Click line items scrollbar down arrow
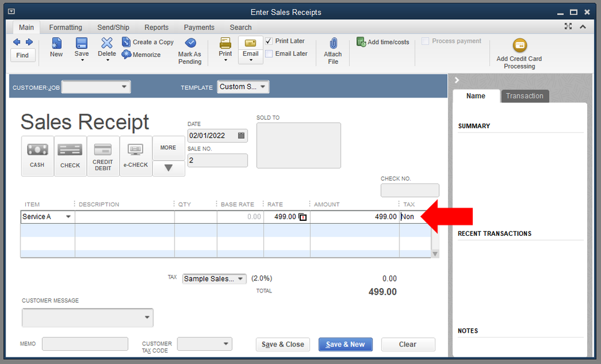Image resolution: width=601 pixels, height=364 pixels. tap(435, 254)
